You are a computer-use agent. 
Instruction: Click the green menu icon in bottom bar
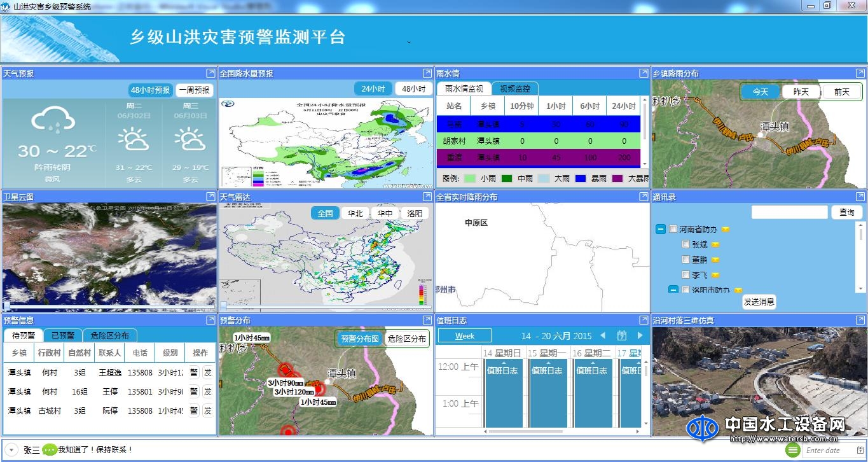click(x=792, y=451)
